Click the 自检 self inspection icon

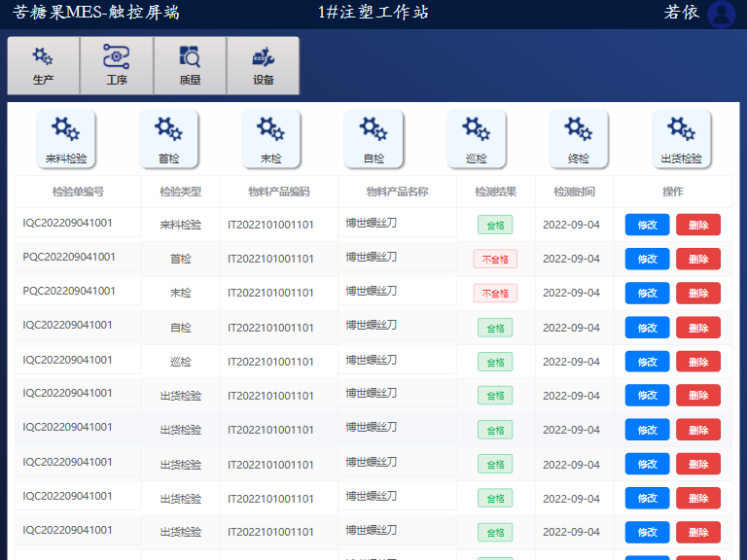coord(373,138)
